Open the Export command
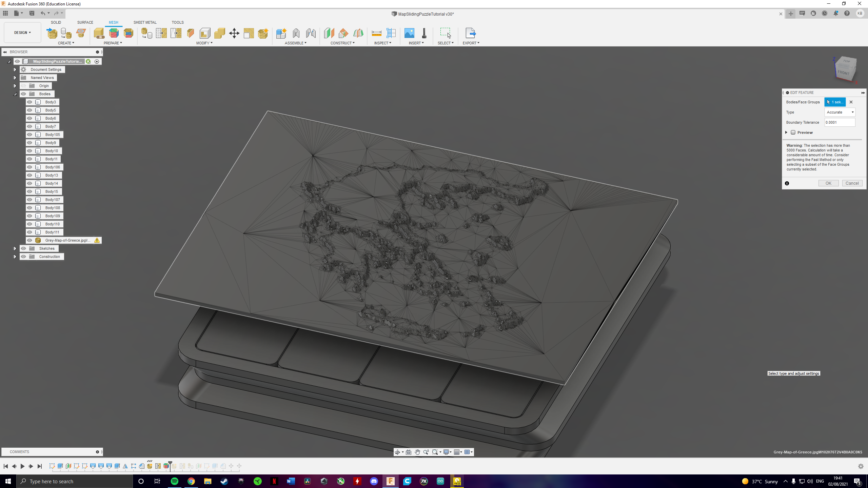Image resolution: width=868 pixels, height=488 pixels. click(x=471, y=33)
